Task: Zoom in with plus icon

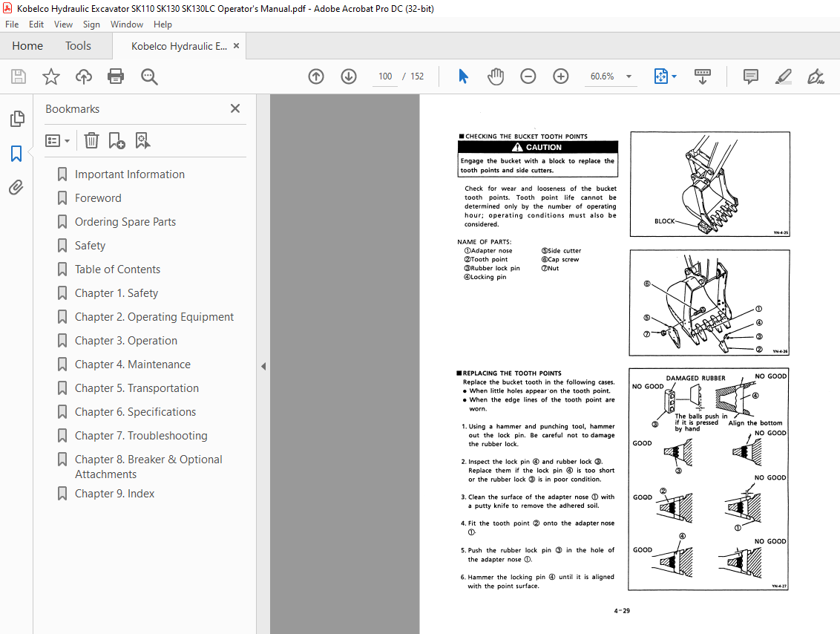Action: click(x=561, y=76)
